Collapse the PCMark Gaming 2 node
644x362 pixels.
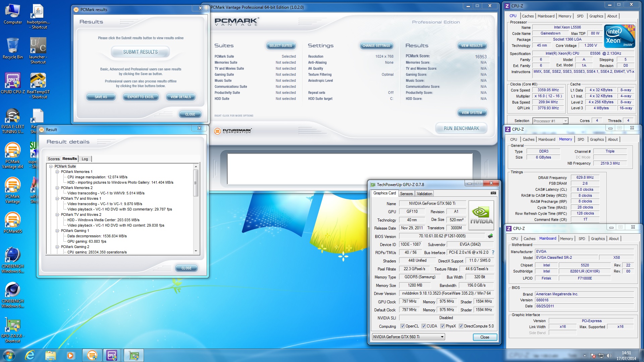click(x=57, y=247)
